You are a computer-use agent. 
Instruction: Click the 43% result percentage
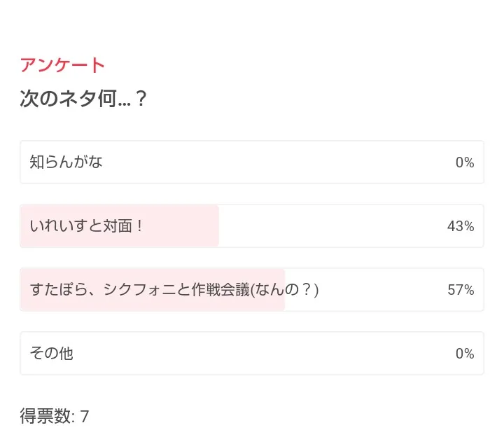coord(461,226)
